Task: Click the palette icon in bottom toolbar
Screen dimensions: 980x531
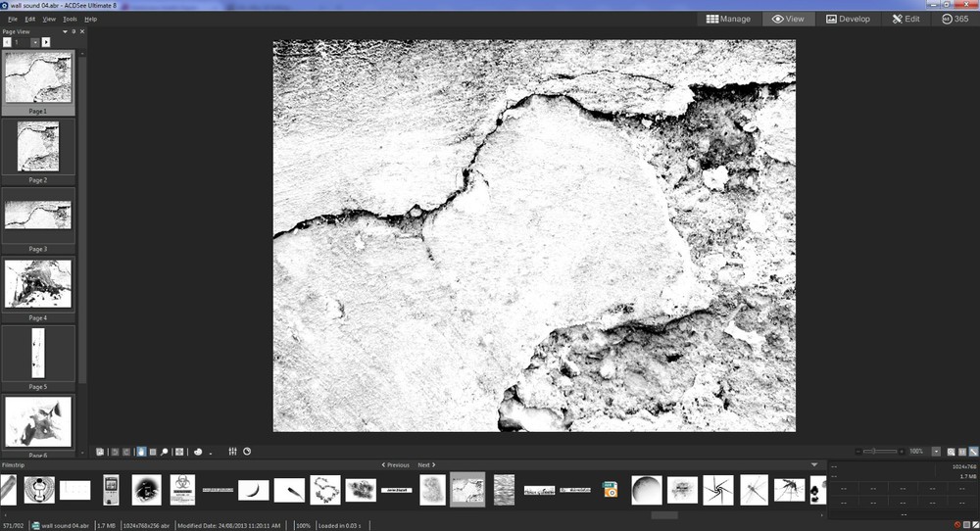Action: [x=198, y=452]
